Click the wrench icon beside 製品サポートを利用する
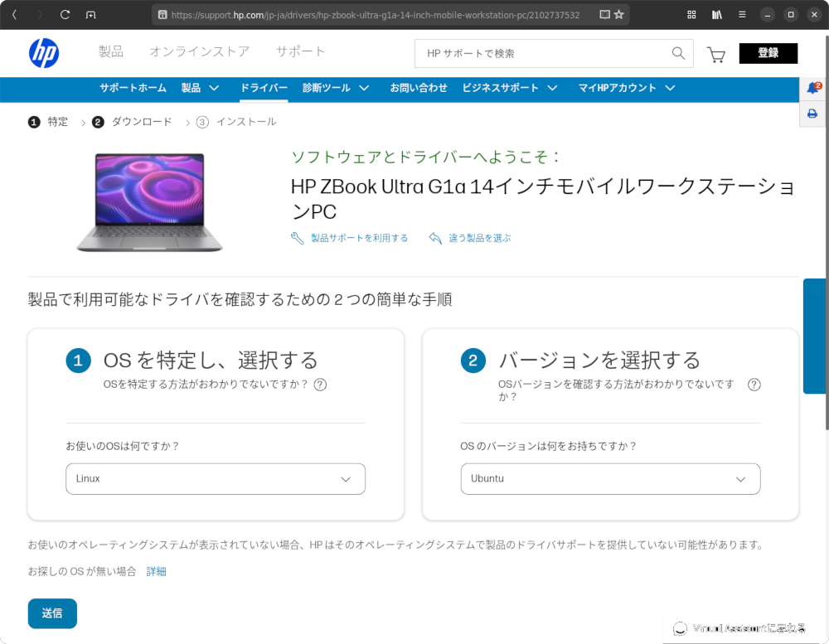The height and width of the screenshot is (644, 829). click(x=298, y=237)
